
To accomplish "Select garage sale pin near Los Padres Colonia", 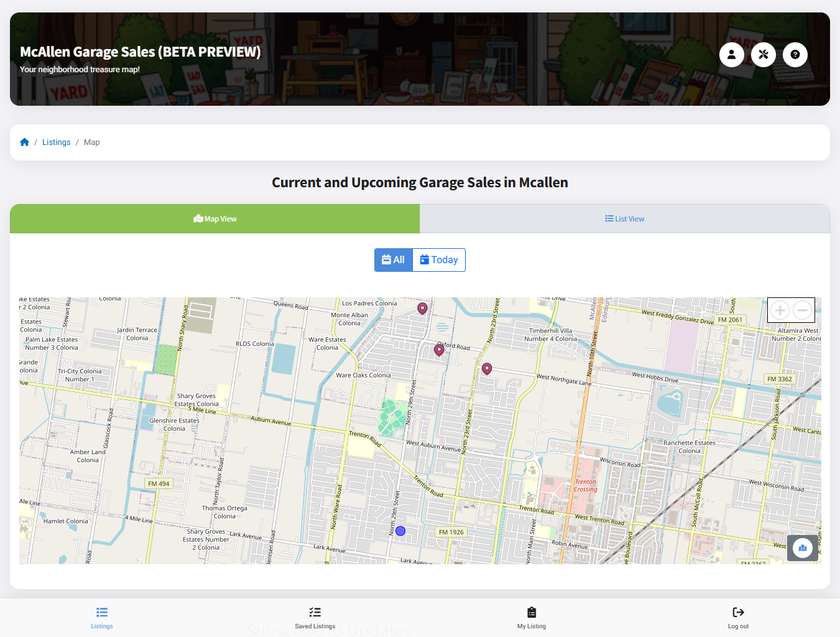I will coord(422,309).
